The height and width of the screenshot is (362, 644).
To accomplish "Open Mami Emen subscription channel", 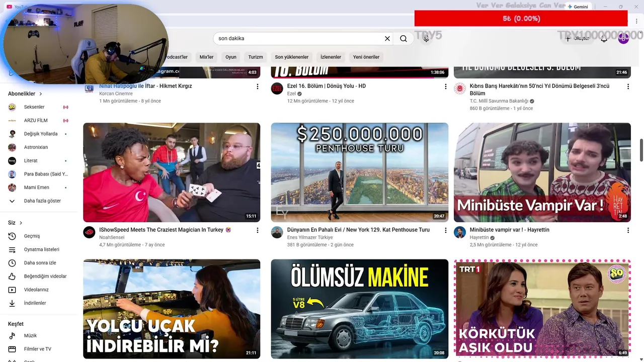I will tap(38, 188).
